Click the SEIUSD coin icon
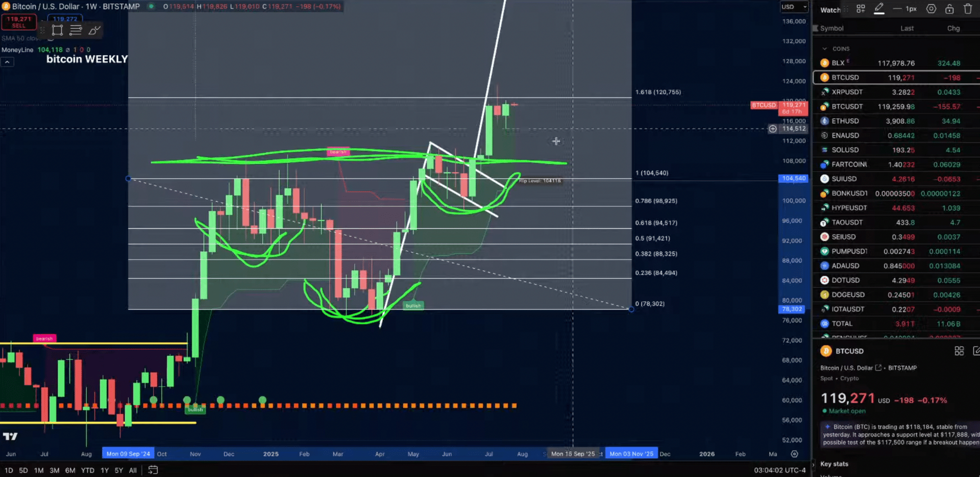 [824, 237]
